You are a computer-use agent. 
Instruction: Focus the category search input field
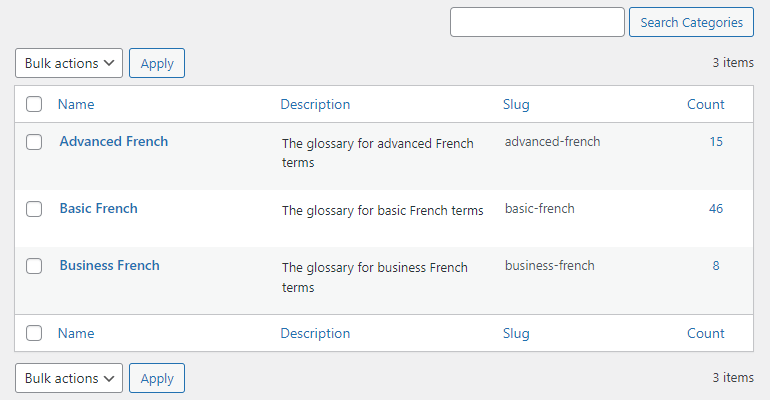click(537, 22)
